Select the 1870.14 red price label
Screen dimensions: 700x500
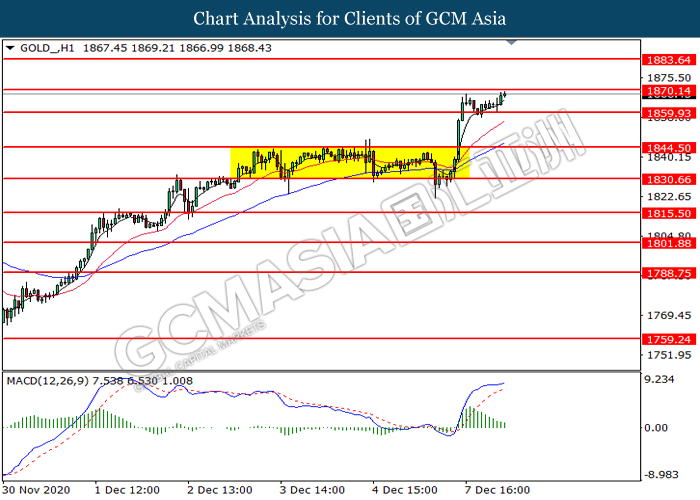(668, 91)
